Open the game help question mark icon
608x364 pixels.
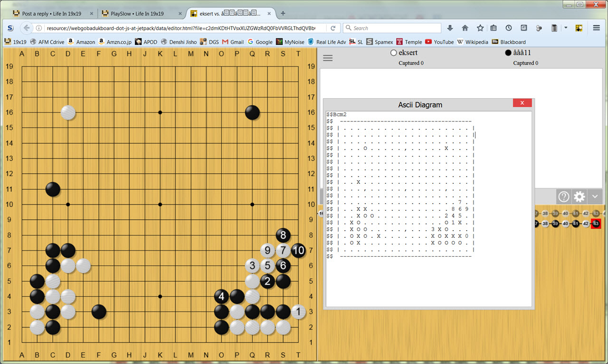point(564,196)
